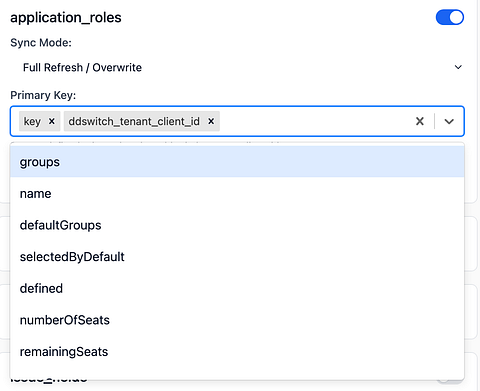The image size is (480, 391).
Task: Toggle the partially hidden stream switch below
Action: click(x=450, y=380)
